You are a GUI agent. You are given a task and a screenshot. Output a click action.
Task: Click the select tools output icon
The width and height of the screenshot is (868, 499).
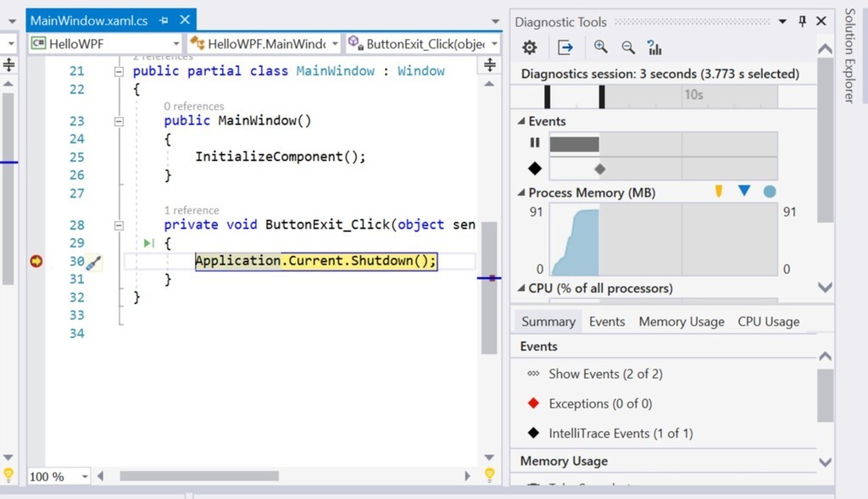pos(565,47)
